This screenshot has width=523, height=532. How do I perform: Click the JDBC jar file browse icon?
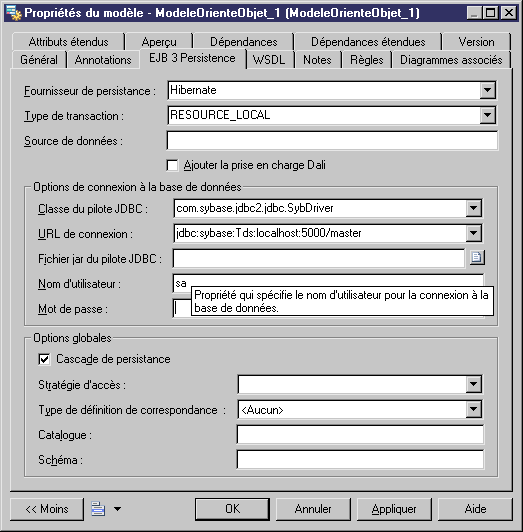477,258
